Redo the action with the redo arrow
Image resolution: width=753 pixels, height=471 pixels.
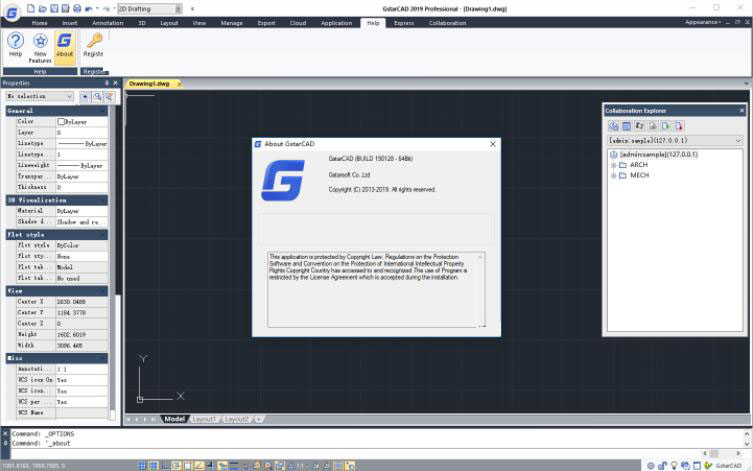click(106, 9)
